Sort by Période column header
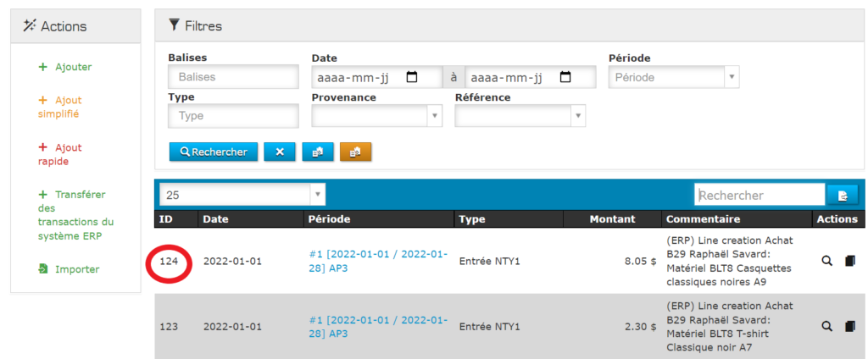 pos(379,219)
